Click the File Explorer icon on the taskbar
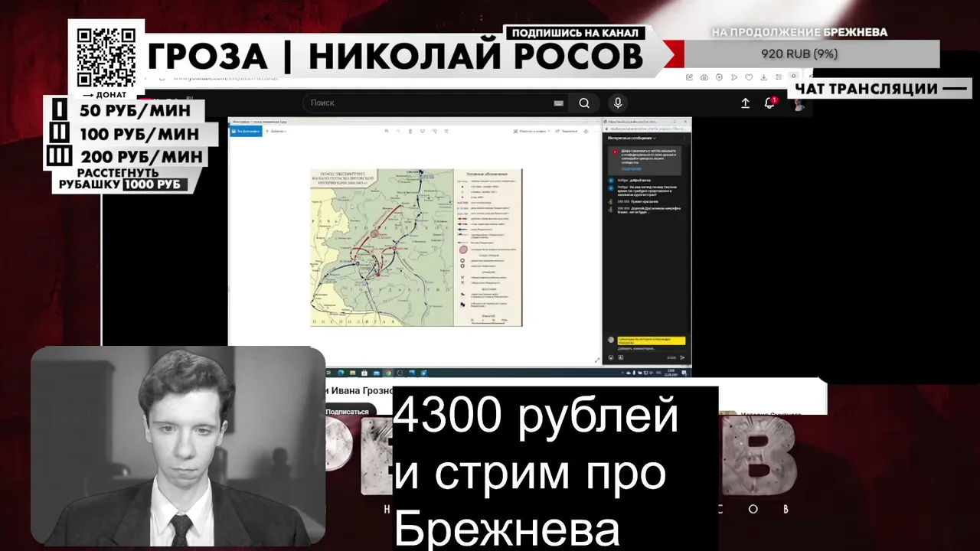 pyautogui.click(x=352, y=373)
